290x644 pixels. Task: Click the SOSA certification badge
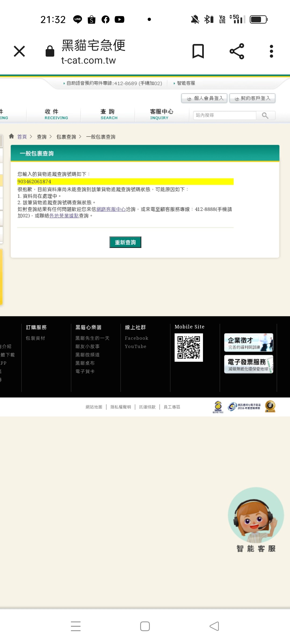(x=218, y=407)
